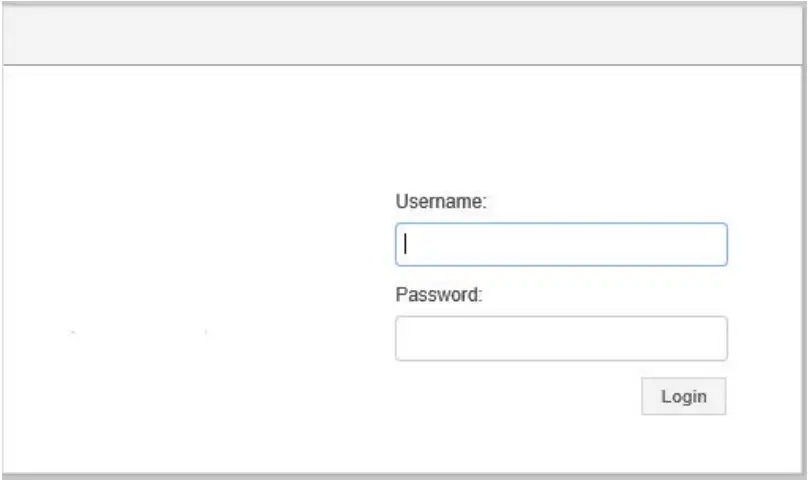Activate the field under "Username:"
Viewport: 808px width, 480px height.
(561, 244)
